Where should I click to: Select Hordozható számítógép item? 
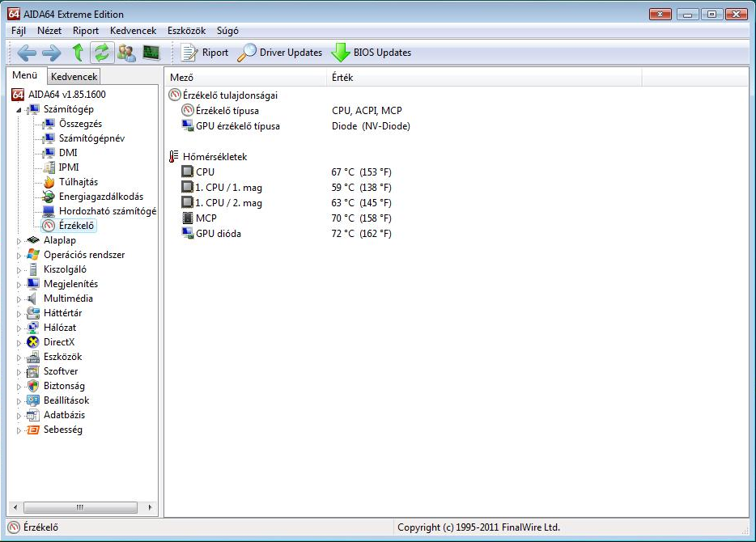click(x=108, y=211)
